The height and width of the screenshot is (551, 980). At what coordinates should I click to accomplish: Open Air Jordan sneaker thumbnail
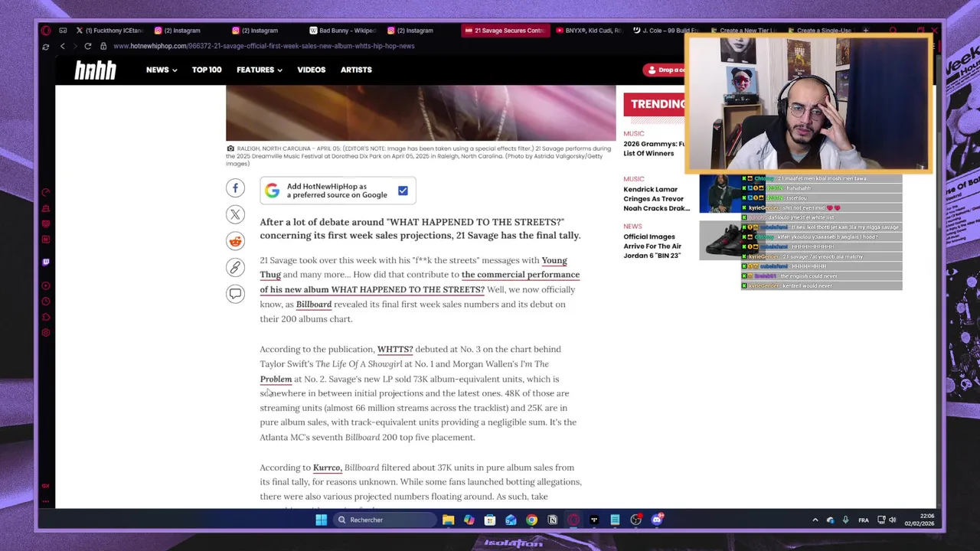point(720,240)
